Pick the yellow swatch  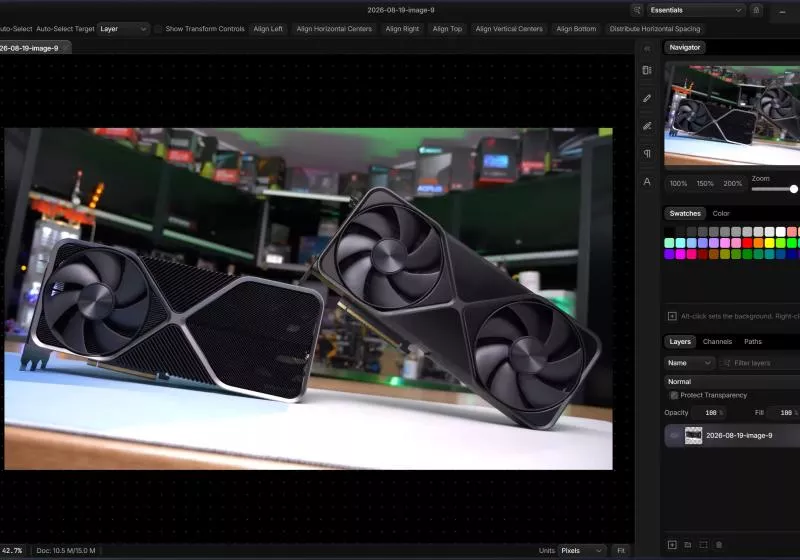pyautogui.click(x=769, y=243)
